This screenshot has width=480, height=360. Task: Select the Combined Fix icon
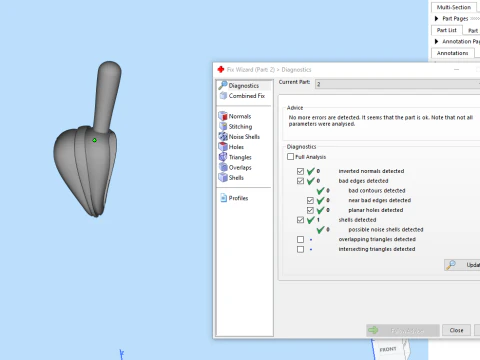coord(223,96)
